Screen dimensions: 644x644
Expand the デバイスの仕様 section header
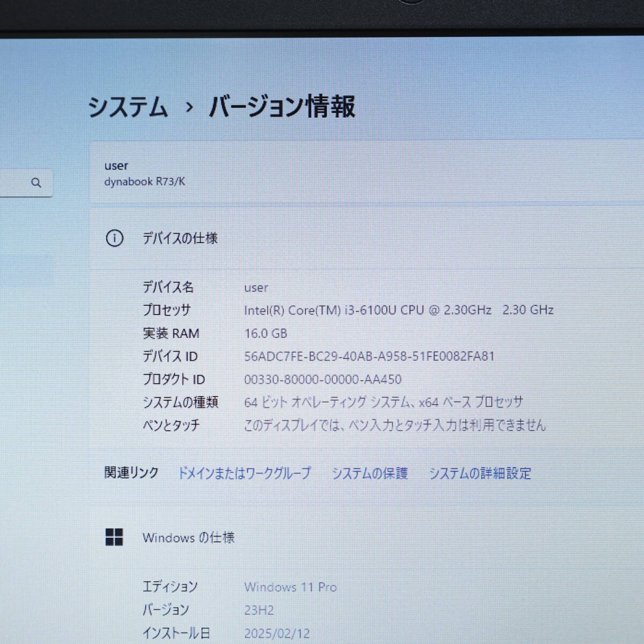click(367, 238)
